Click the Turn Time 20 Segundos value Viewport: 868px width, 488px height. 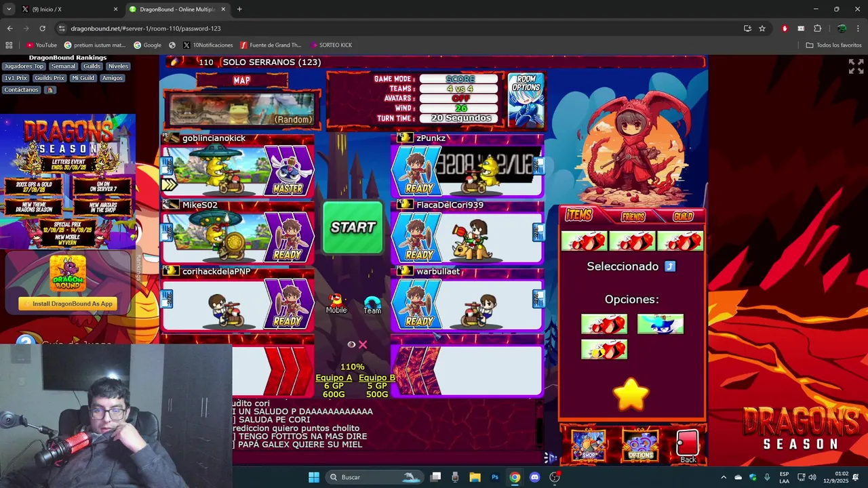click(x=460, y=118)
